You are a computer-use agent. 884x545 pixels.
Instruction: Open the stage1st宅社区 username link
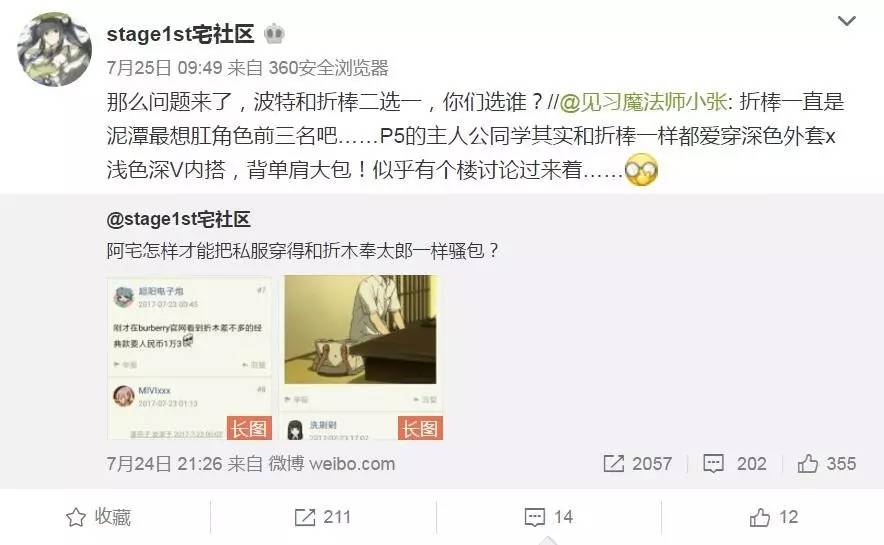click(x=180, y=34)
